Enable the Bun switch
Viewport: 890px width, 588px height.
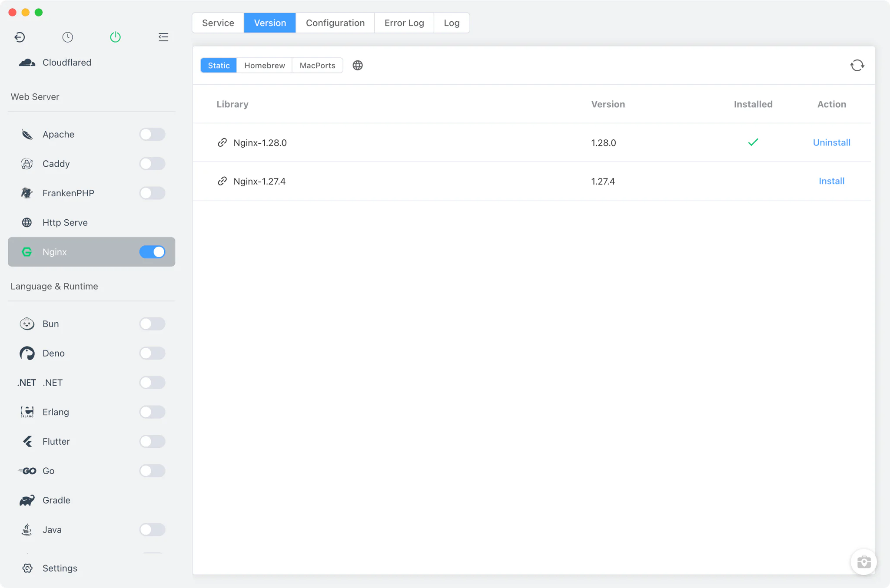[x=152, y=324]
